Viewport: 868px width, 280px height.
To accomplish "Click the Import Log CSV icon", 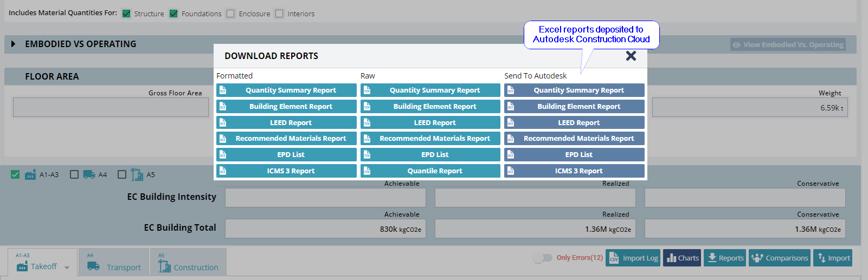I will (x=614, y=258).
